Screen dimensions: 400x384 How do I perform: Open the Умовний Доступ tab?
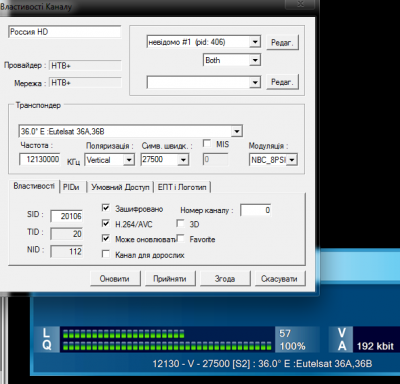pyautogui.click(x=120, y=187)
